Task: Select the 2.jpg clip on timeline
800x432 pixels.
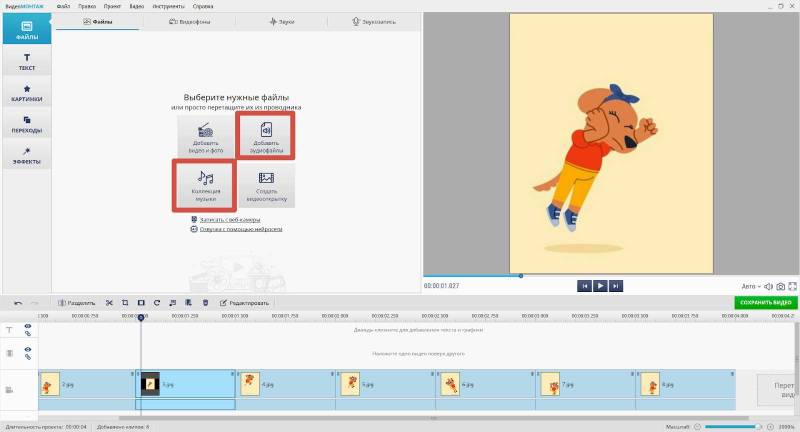Action: 86,384
